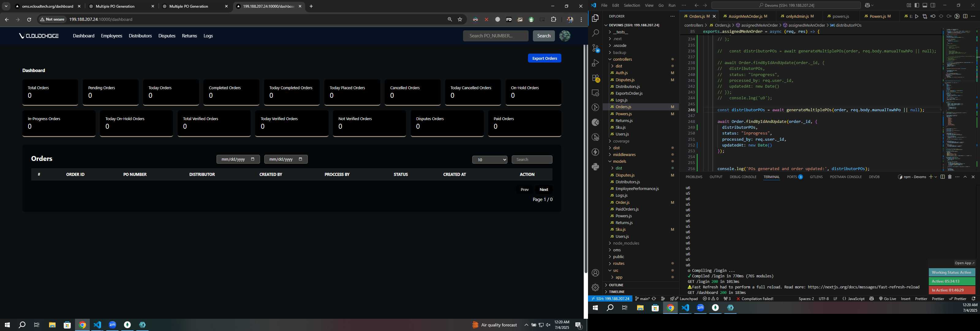Screen dimensions: 980x331
Task: Click the Split Terminal icon
Action: (942, 177)
